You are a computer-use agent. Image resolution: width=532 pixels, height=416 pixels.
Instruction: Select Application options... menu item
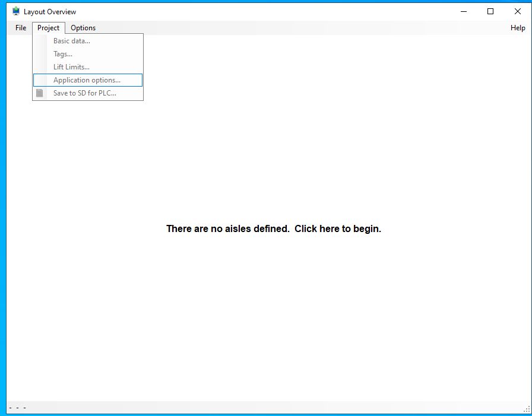point(88,80)
